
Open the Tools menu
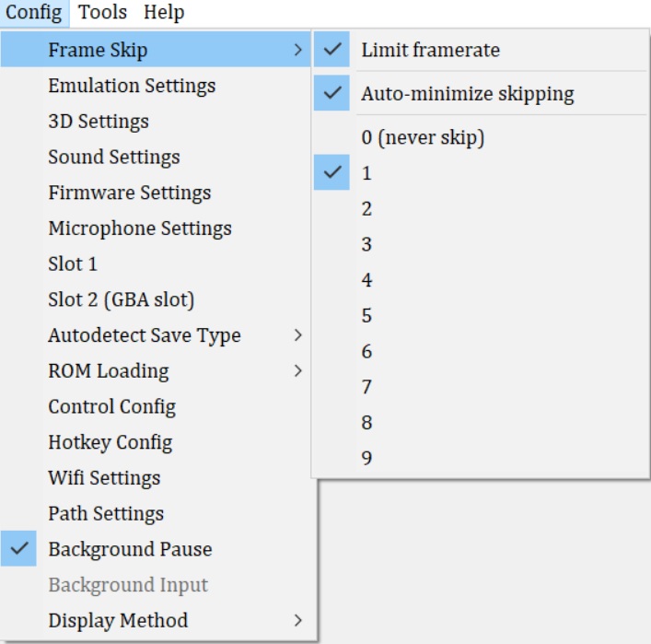click(x=103, y=13)
